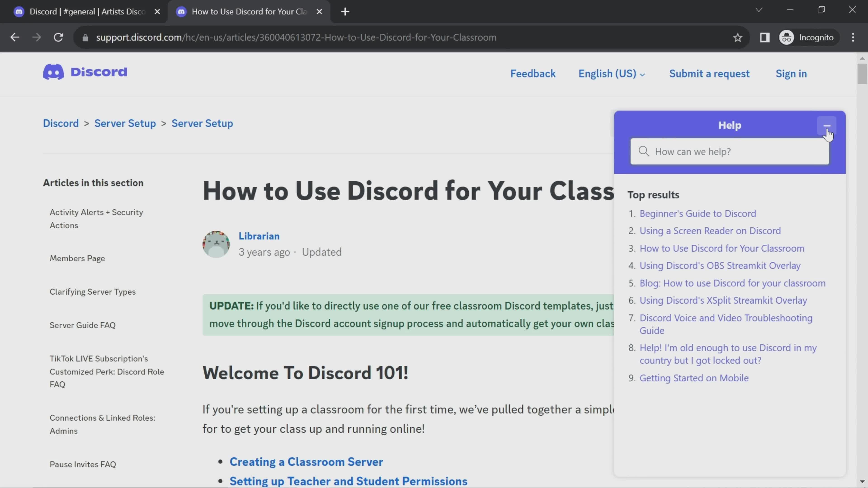
Task: Click the Librarian author link
Action: click(259, 236)
